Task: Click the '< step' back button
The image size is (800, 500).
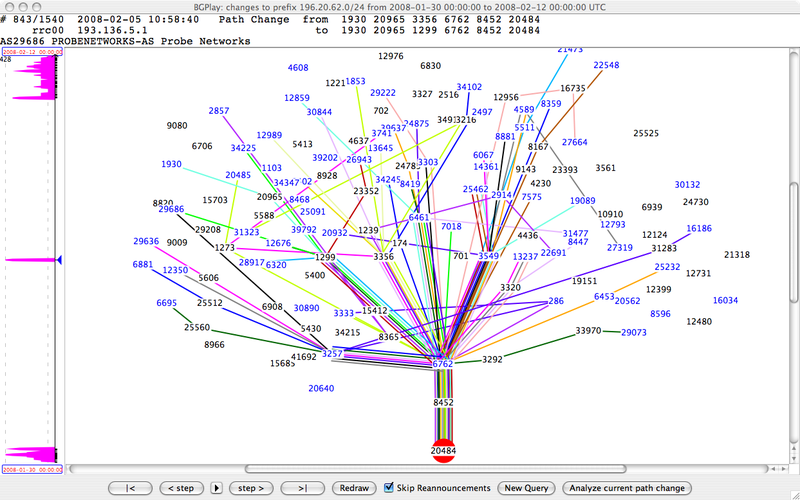Action: 180,488
